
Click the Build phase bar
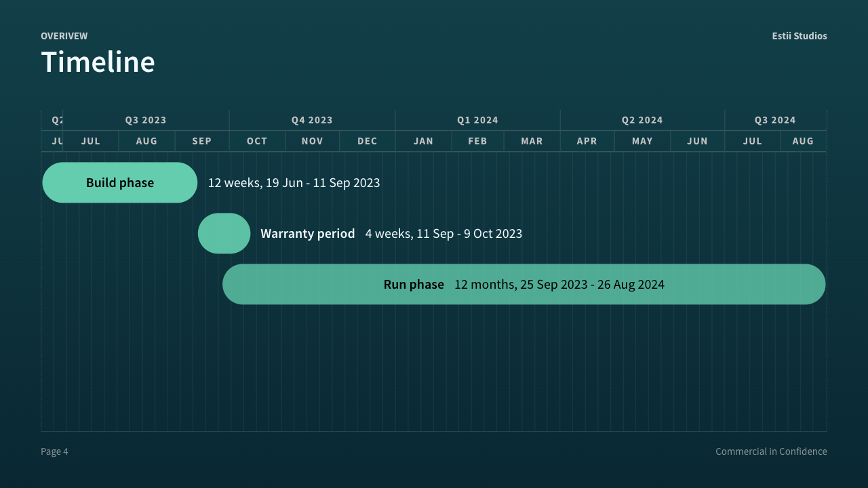tap(120, 182)
